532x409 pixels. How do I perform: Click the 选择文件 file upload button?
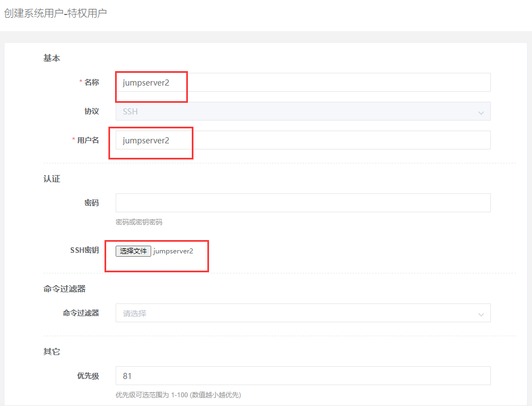click(133, 251)
